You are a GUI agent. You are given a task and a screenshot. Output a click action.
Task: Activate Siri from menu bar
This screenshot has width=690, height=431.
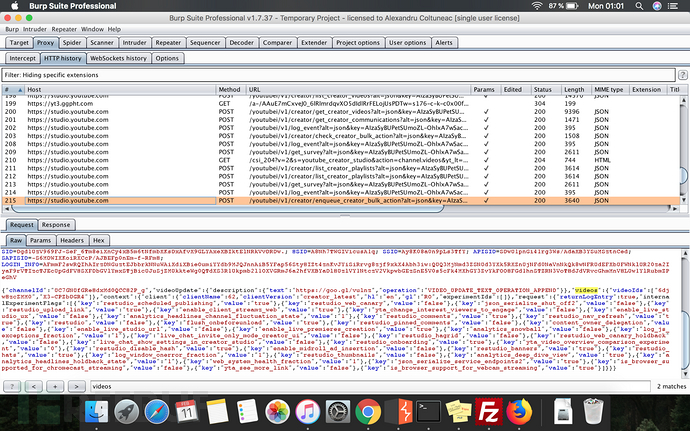click(x=657, y=6)
